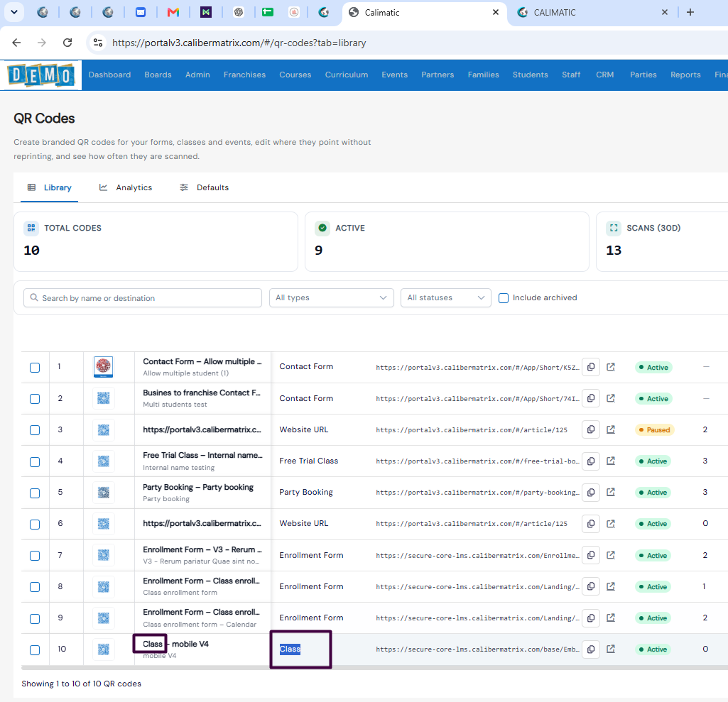Tick the checkbox for row 10
This screenshot has width=728, height=702.
tap(35, 650)
